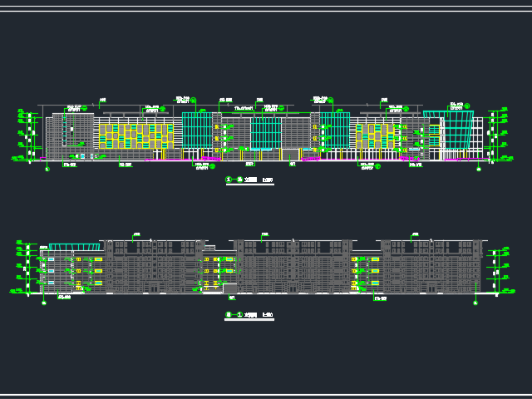The height and width of the screenshot is (399, 532).
Task: Click the green axis bubble below upper elevation's right end
Action: pos(478,169)
